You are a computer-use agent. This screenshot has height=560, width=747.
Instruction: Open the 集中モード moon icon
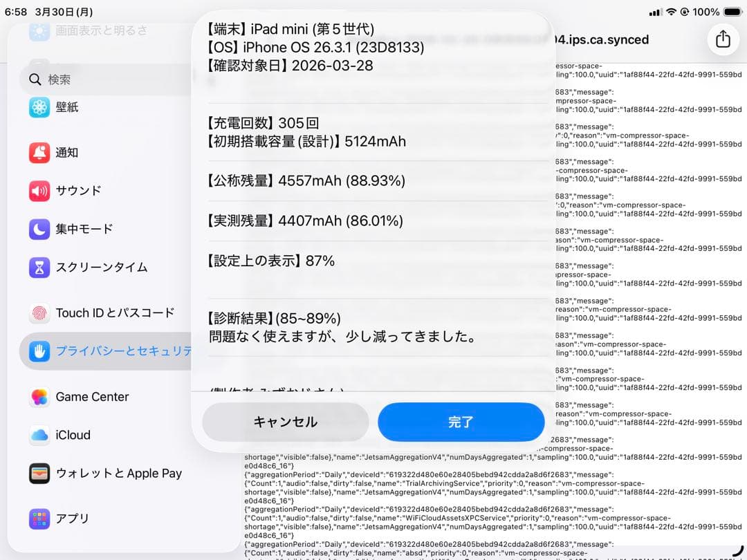point(39,229)
